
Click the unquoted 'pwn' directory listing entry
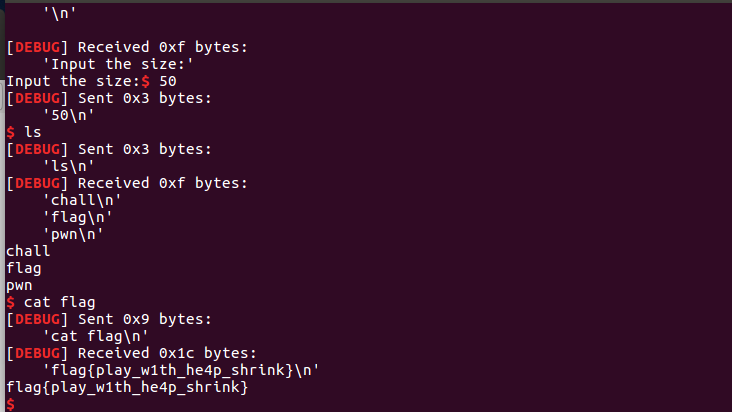point(19,285)
